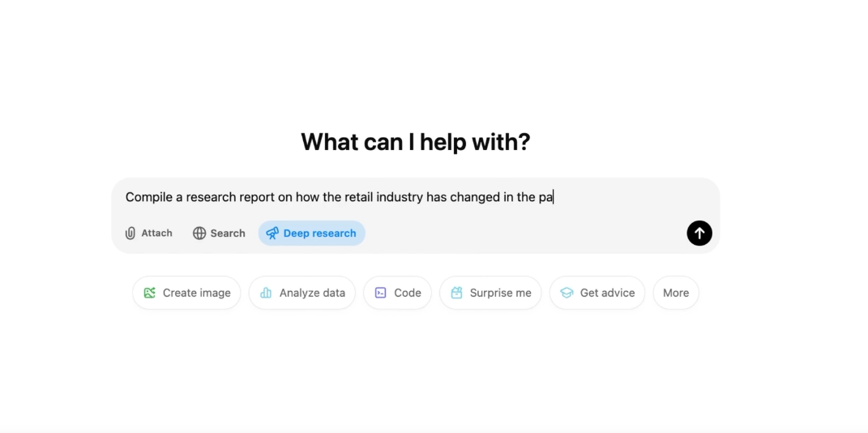
Task: Click the green Create image icon
Action: 150,293
